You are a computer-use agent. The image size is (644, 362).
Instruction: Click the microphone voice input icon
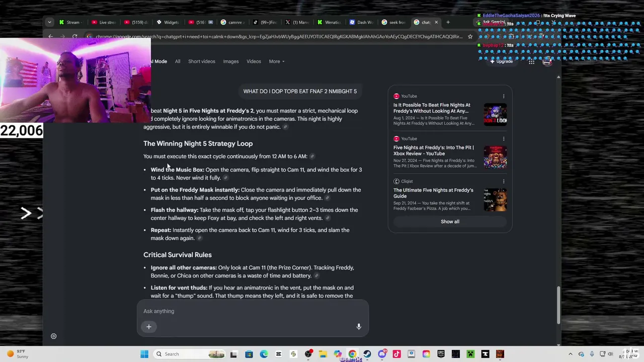(x=359, y=327)
